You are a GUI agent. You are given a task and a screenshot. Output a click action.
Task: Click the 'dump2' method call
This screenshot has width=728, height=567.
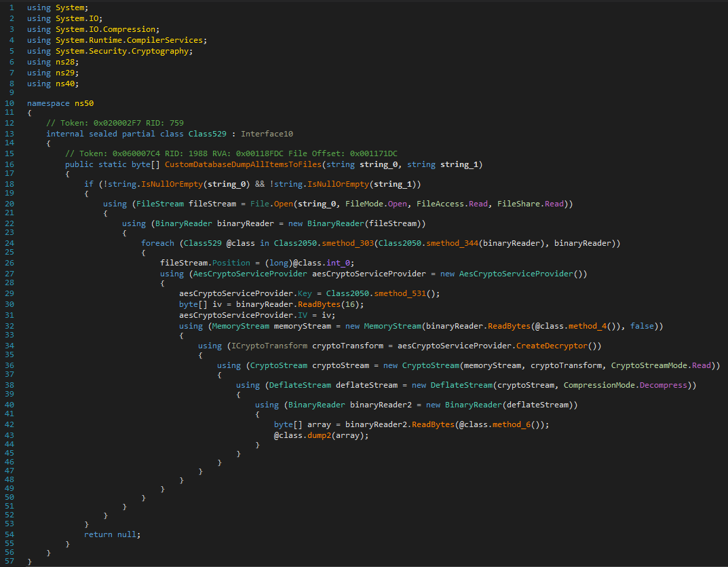319,435
